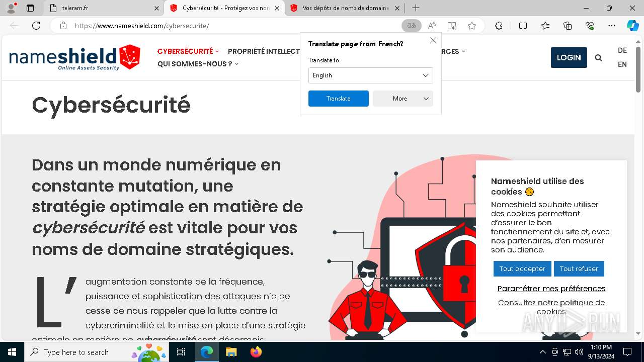Open Collections icon

click(x=568, y=26)
